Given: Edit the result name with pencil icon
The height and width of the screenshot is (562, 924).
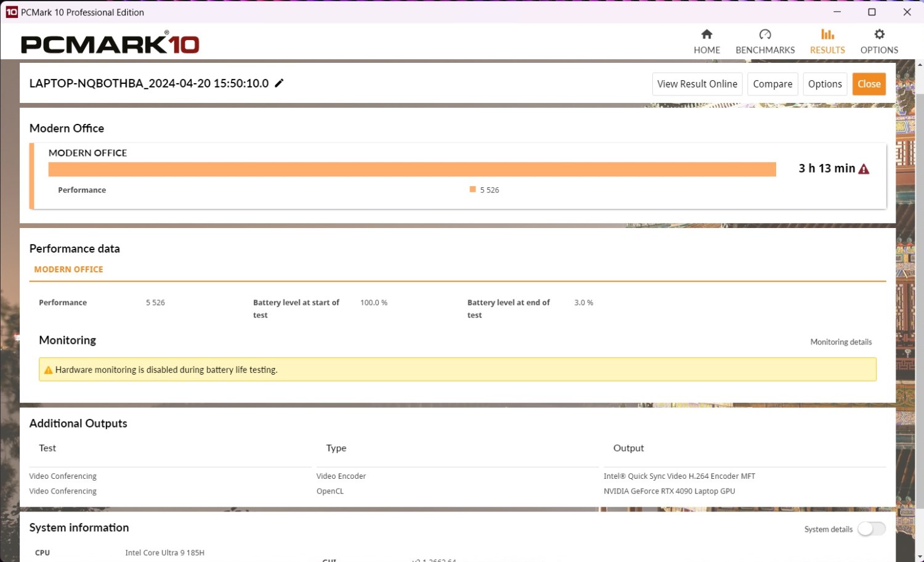Looking at the screenshot, I should (279, 83).
